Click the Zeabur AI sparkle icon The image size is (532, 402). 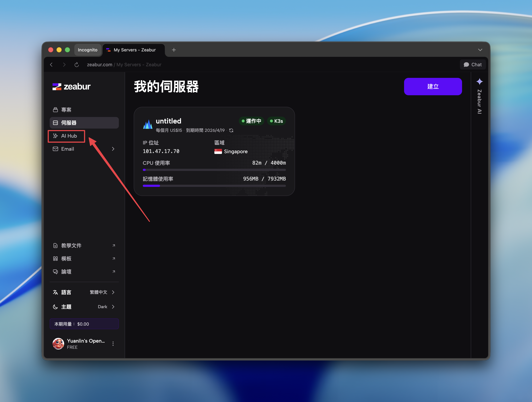[x=479, y=82]
